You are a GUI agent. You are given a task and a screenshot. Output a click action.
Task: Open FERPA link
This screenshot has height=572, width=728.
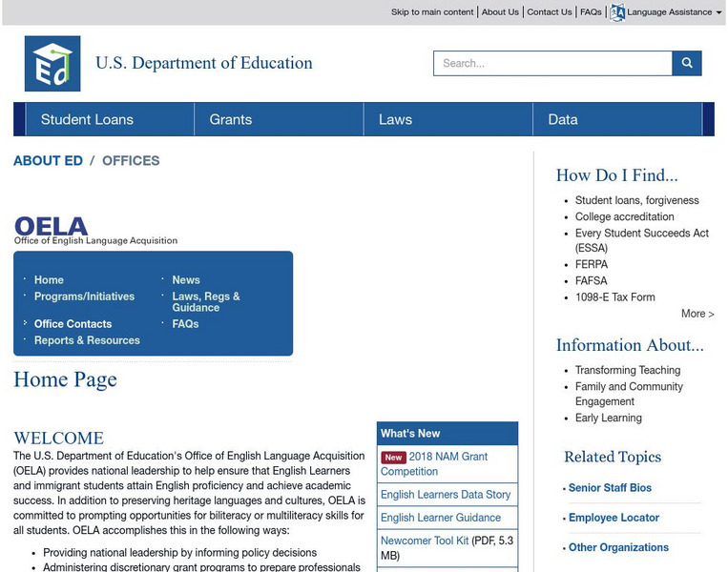tap(591, 264)
